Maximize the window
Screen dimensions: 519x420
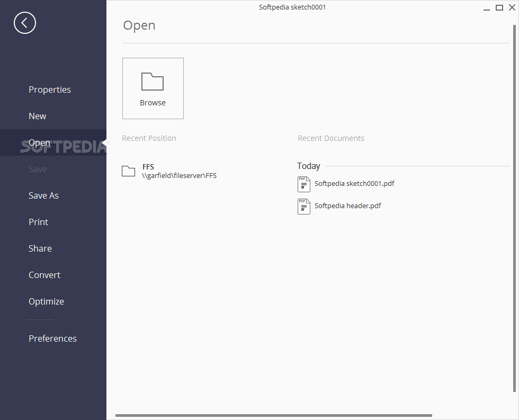pos(499,7)
